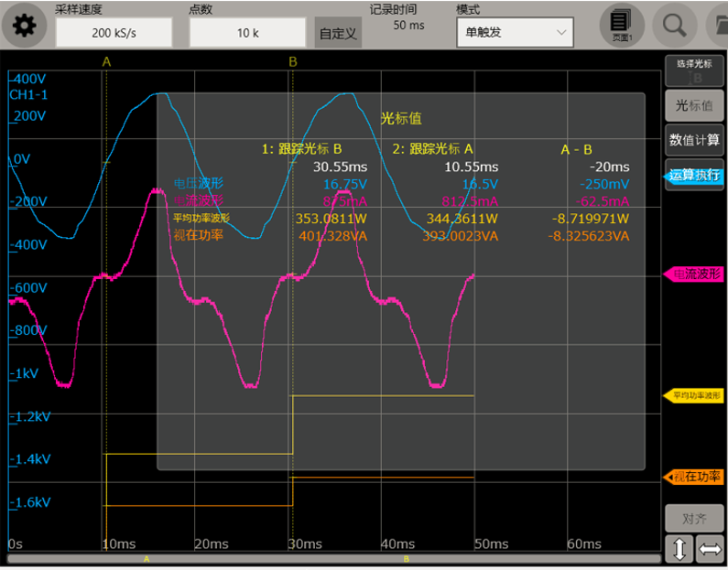Open the 点数 10 k selector
This screenshot has height=570, width=728.
pyautogui.click(x=248, y=32)
